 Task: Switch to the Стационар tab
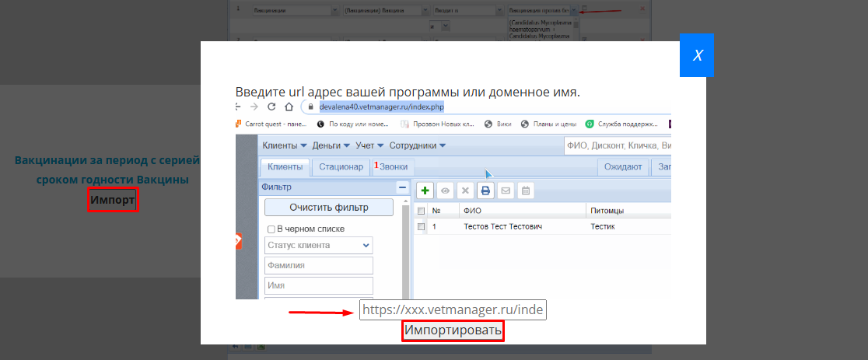341,166
